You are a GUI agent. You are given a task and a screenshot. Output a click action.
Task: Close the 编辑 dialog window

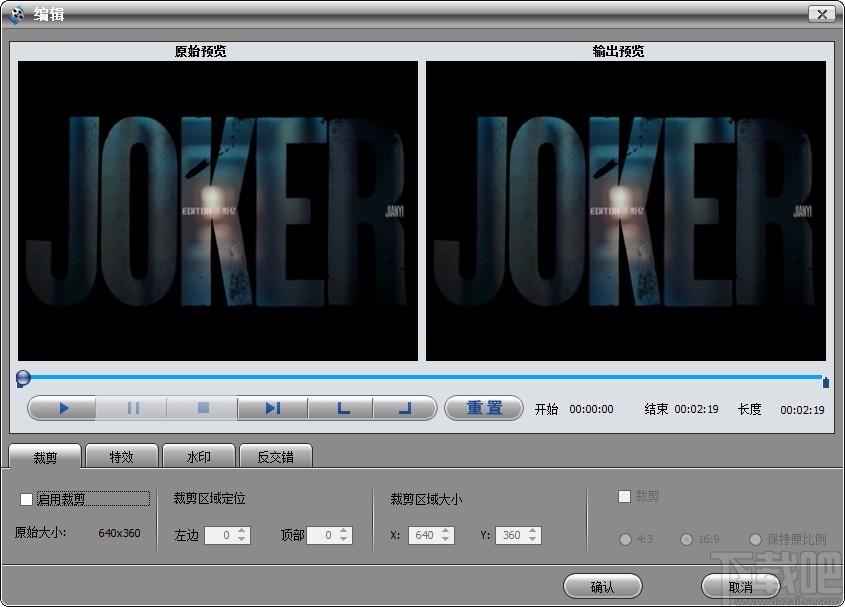822,14
